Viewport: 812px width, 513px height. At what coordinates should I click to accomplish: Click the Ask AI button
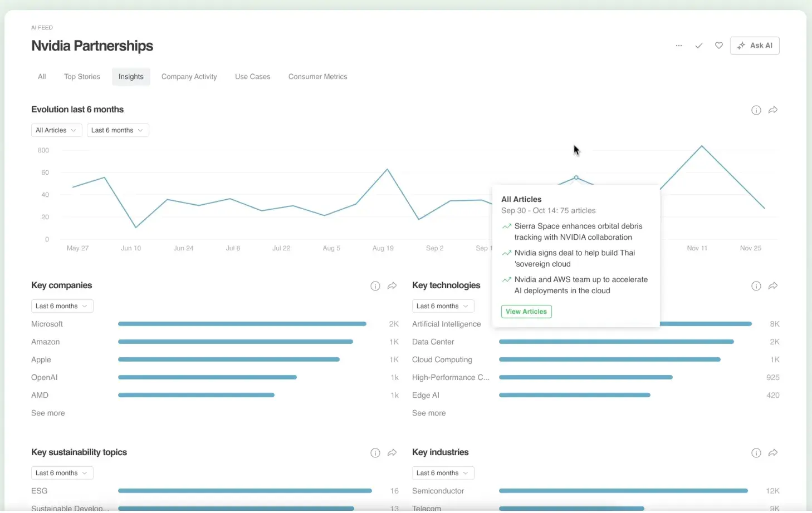(755, 46)
